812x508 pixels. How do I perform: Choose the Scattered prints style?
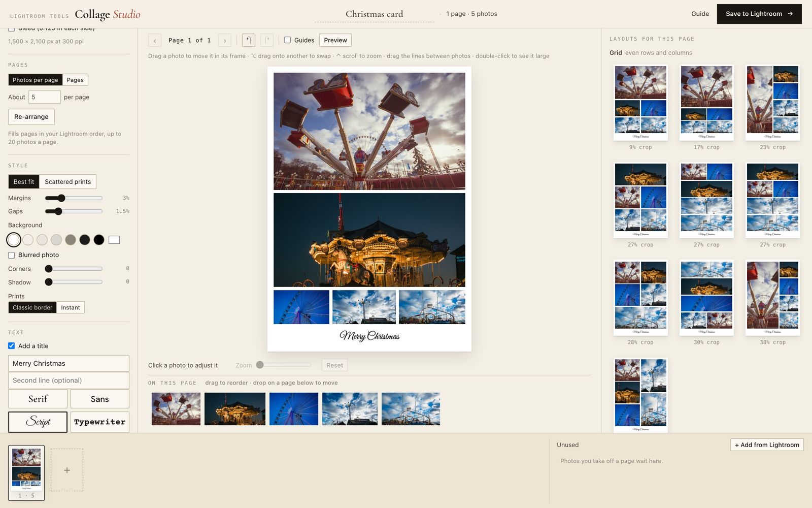point(68,182)
